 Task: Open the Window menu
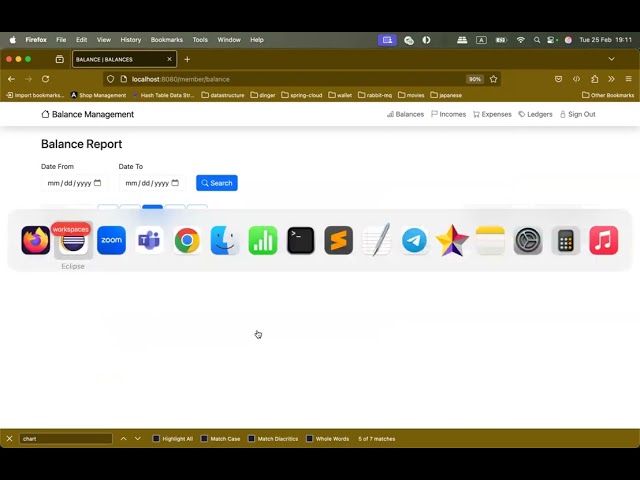point(229,40)
